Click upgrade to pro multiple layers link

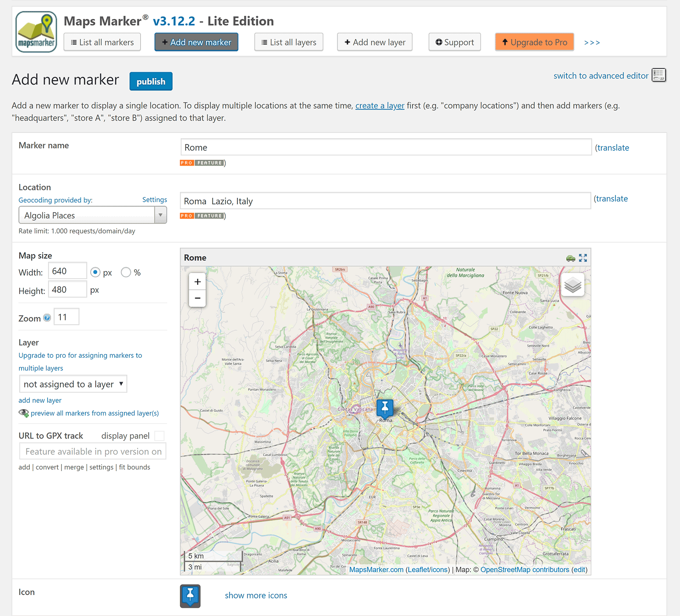(x=80, y=362)
